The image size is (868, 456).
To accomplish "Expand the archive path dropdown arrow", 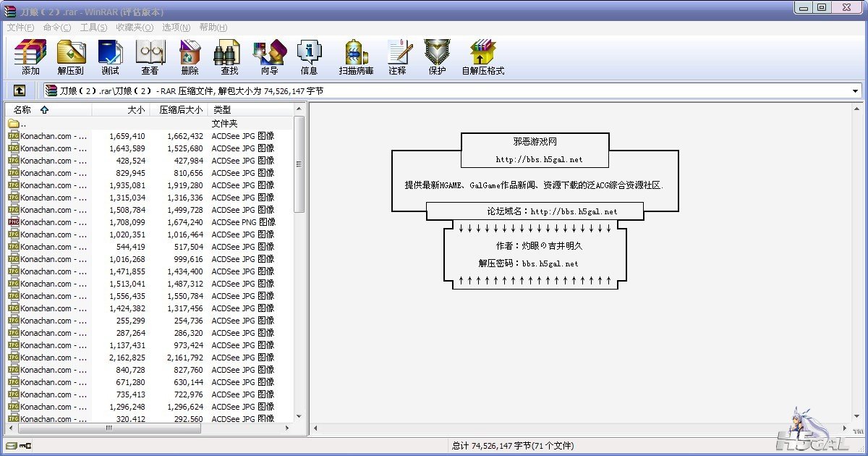I will (855, 91).
